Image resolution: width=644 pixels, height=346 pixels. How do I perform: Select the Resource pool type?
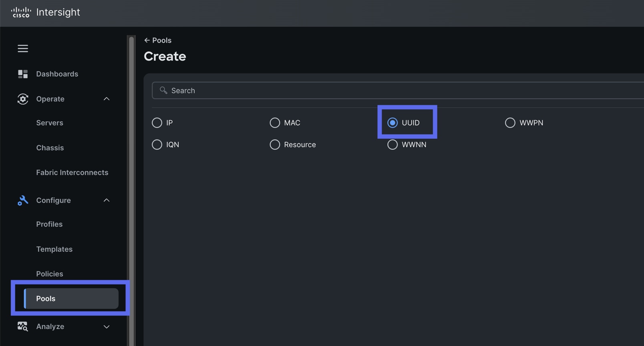tap(275, 144)
